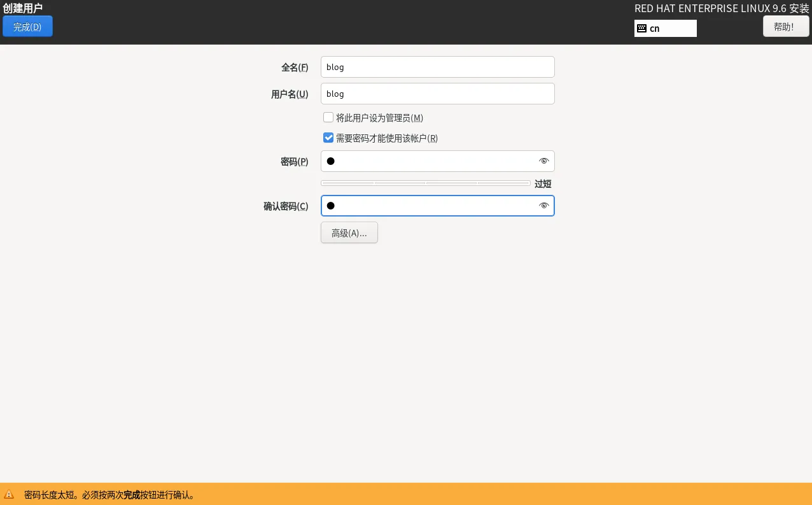The height and width of the screenshot is (505, 812).
Task: Reveal the confirm password via the eye icon
Action: [x=543, y=206]
